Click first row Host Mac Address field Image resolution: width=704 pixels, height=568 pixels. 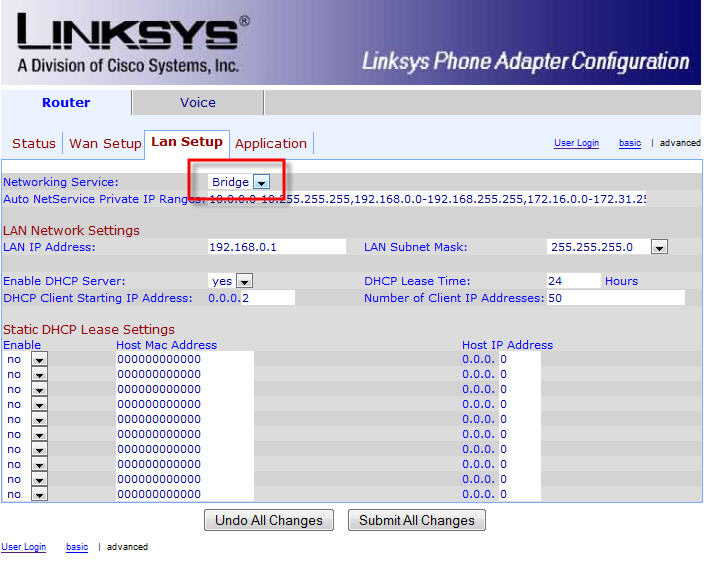(185, 359)
